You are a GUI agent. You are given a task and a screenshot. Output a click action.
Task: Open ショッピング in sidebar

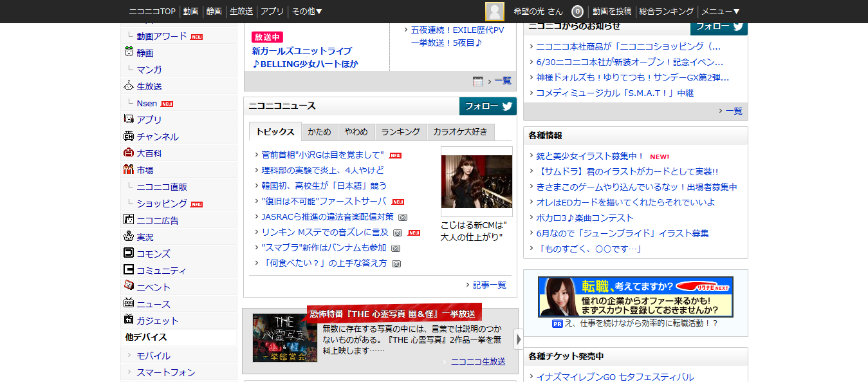162,204
